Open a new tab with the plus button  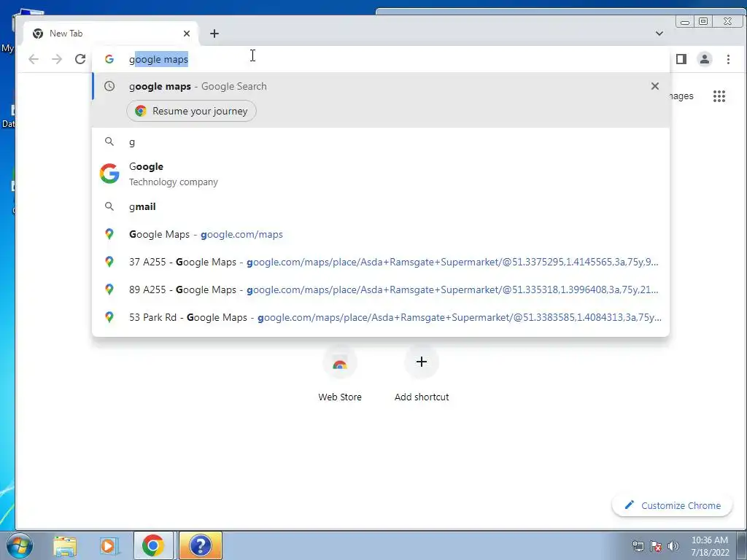214,34
